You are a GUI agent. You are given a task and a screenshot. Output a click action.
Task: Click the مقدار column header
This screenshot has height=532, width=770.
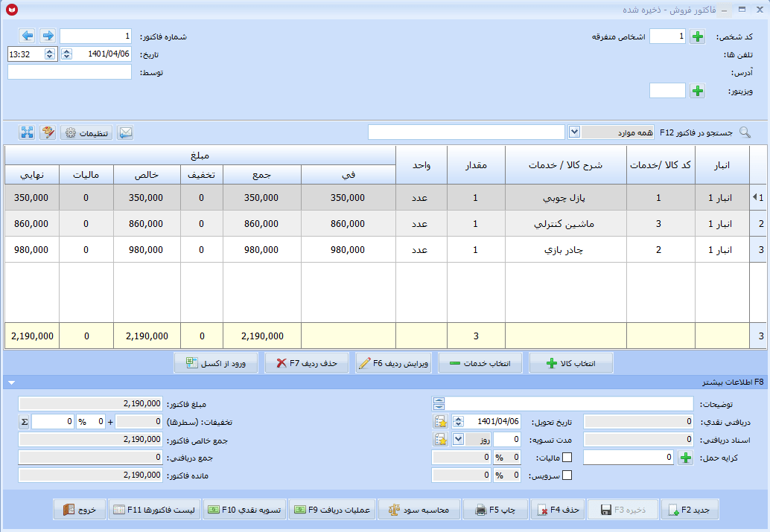point(476,165)
